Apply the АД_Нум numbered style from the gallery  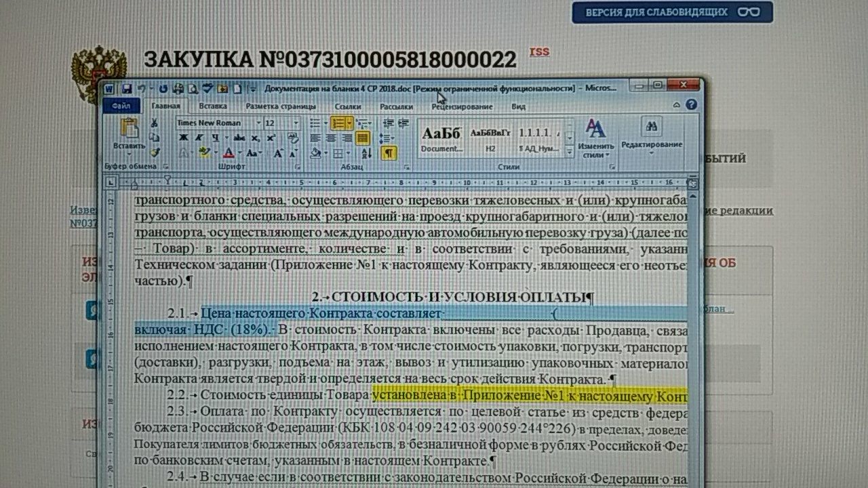[539, 138]
